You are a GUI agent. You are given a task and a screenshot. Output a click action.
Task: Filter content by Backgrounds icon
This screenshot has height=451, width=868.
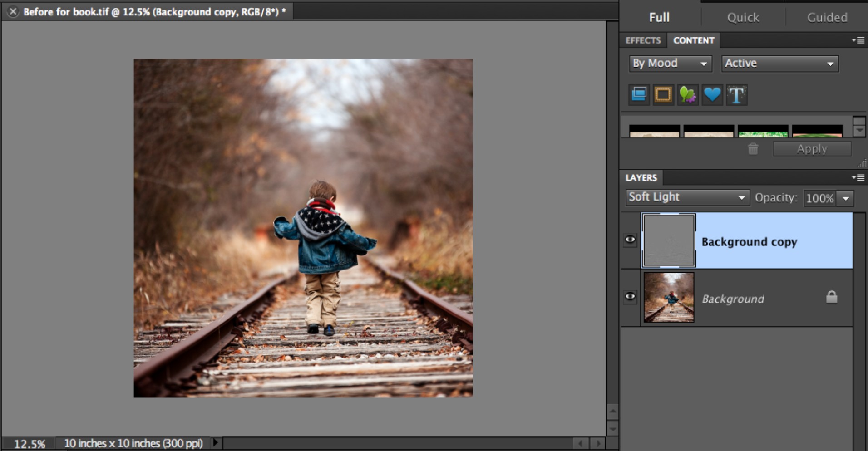pyautogui.click(x=639, y=94)
